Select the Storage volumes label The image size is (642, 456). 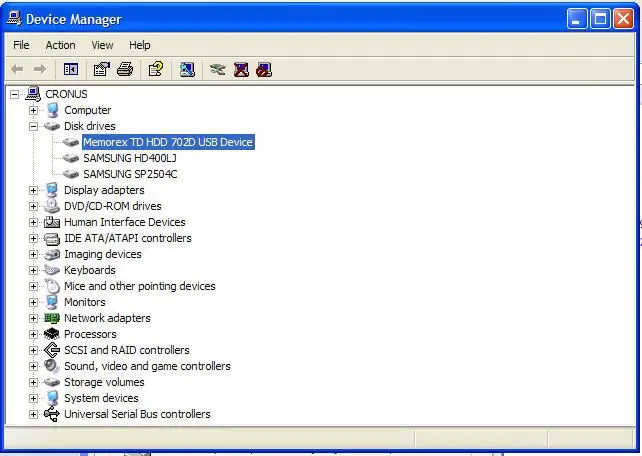tap(104, 382)
